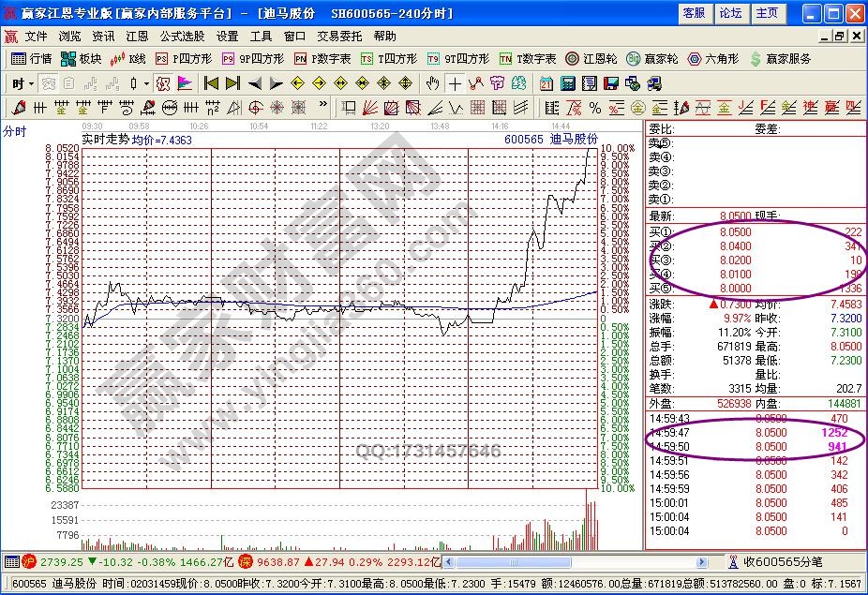The height and width of the screenshot is (595, 868).
Task: Open the 公式选股 menu
Action: [182, 36]
